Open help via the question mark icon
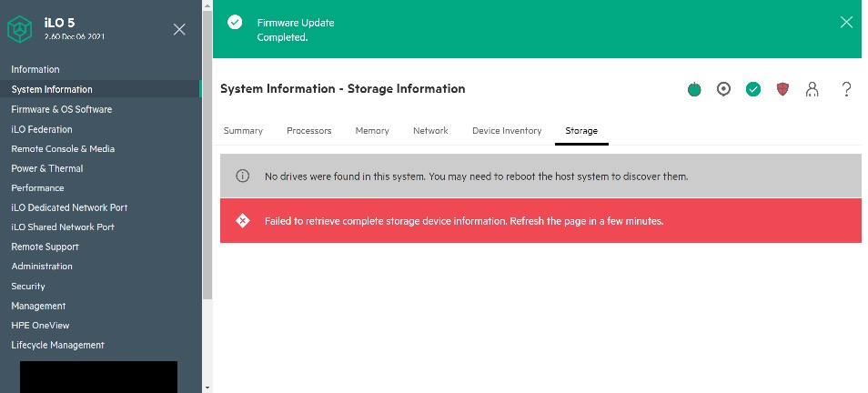868x393 pixels. click(x=846, y=89)
